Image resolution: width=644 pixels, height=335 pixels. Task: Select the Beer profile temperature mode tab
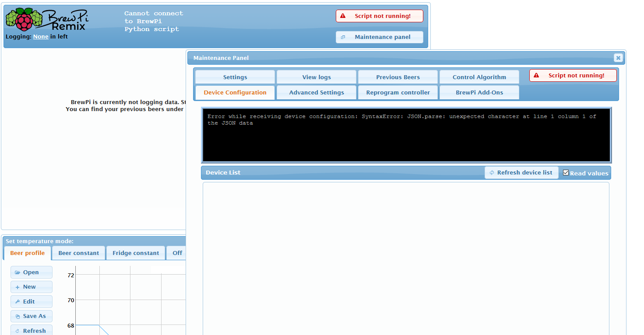pyautogui.click(x=28, y=253)
